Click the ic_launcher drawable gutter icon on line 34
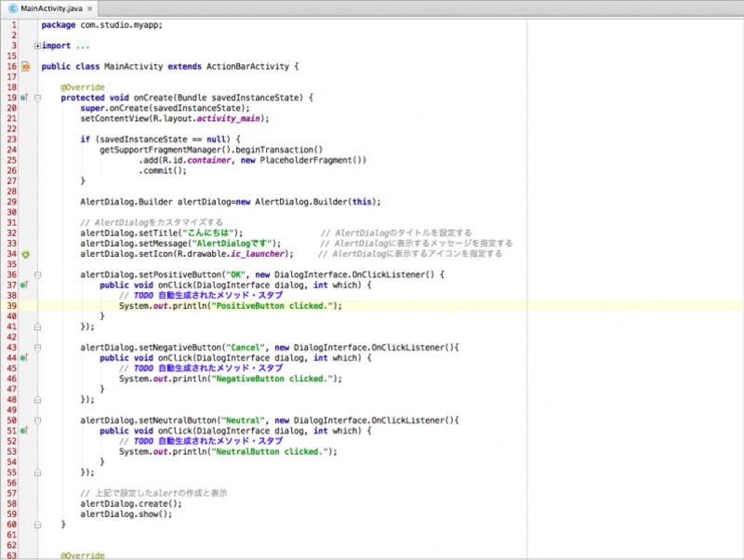 click(26, 253)
